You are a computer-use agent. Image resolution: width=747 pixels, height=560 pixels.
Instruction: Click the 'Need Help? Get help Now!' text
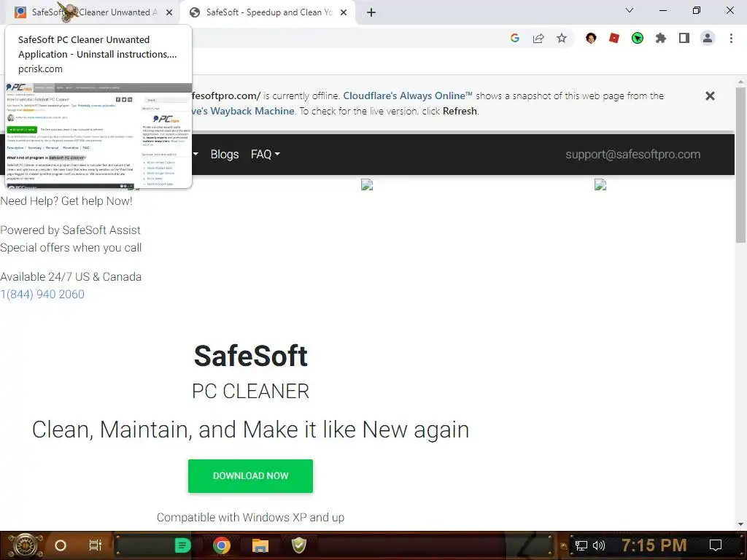(66, 201)
